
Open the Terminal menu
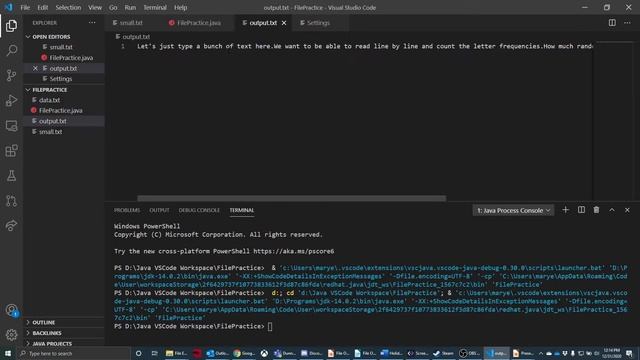coord(155,7)
